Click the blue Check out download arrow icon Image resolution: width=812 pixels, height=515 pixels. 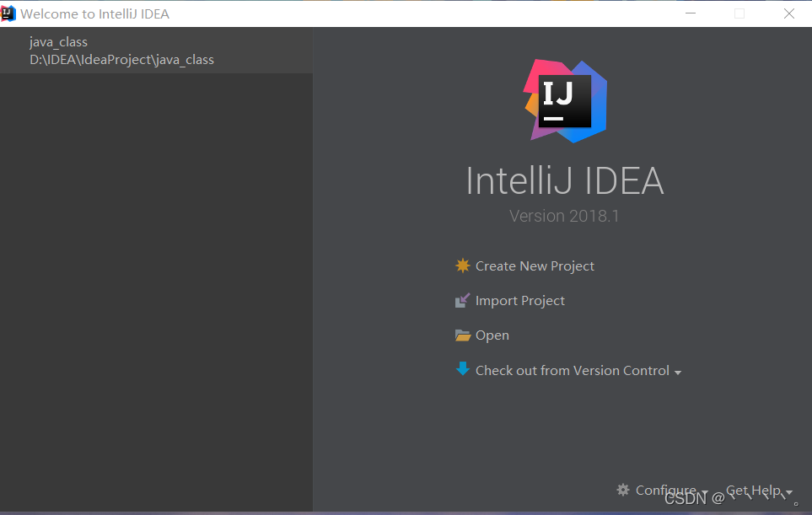(x=462, y=368)
